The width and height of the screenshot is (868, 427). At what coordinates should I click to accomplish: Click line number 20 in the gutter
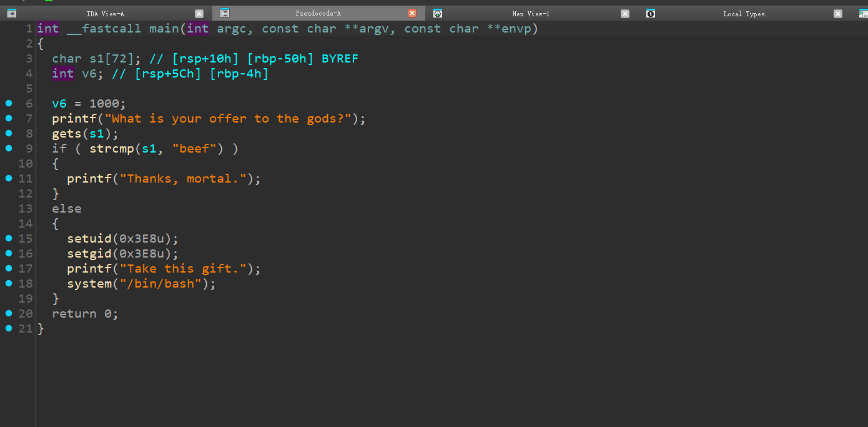tap(26, 314)
